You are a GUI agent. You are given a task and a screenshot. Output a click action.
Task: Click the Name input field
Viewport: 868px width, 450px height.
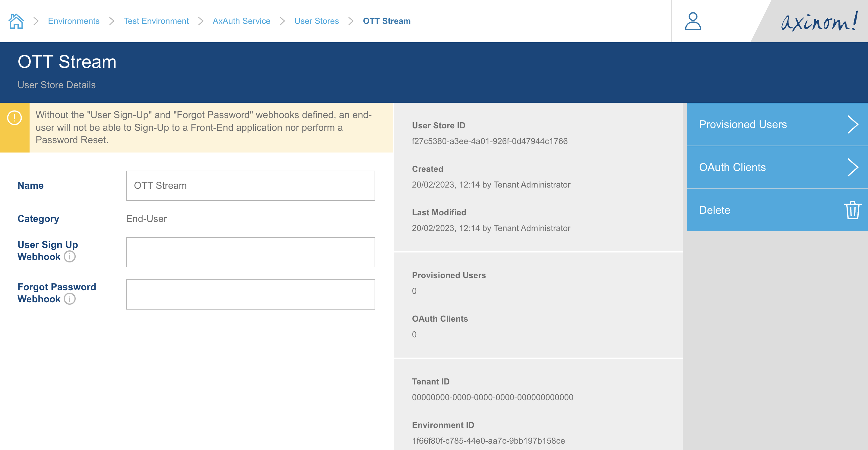[250, 185]
